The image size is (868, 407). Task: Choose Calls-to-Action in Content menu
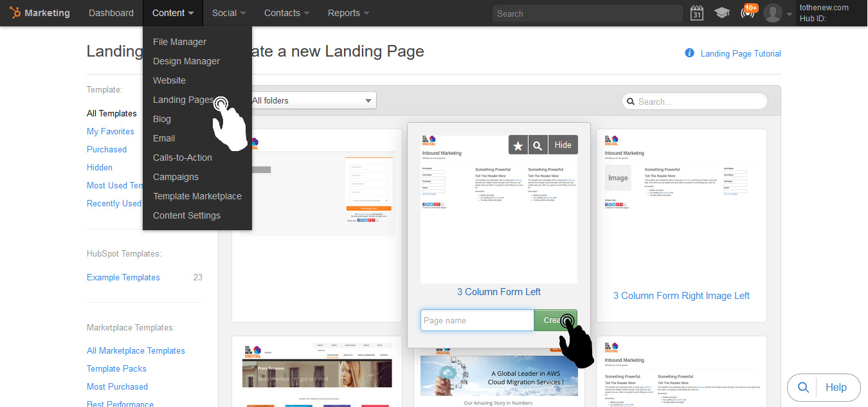point(183,158)
